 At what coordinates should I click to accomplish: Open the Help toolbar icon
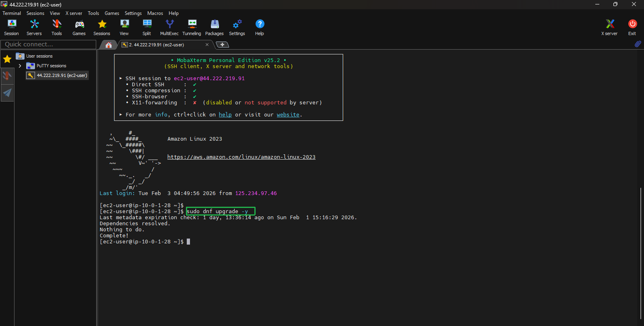click(260, 27)
